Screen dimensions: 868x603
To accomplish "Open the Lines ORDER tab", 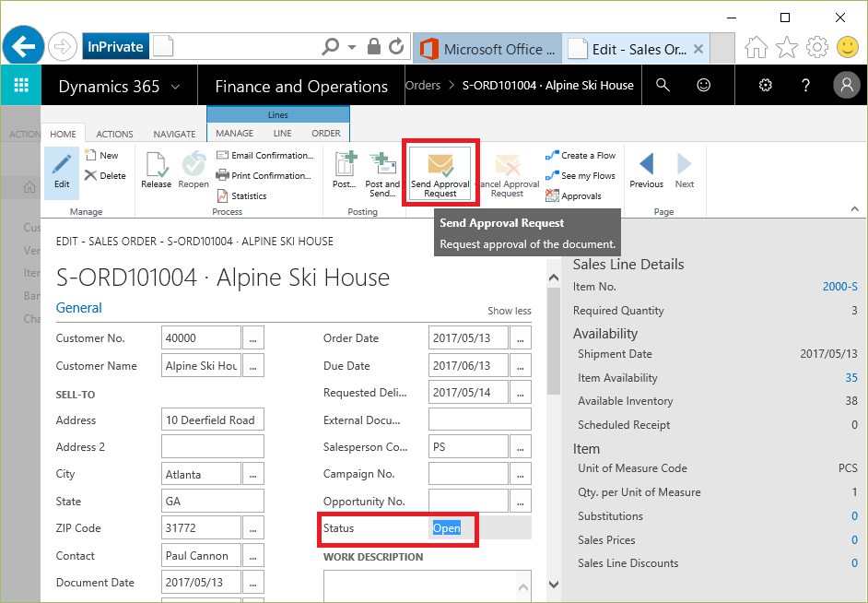I will [x=326, y=134].
